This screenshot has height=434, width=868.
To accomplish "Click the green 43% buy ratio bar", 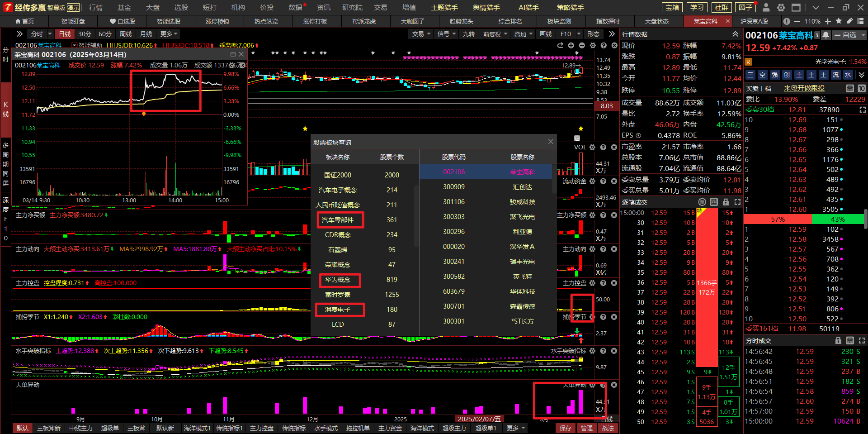I will pos(838,219).
